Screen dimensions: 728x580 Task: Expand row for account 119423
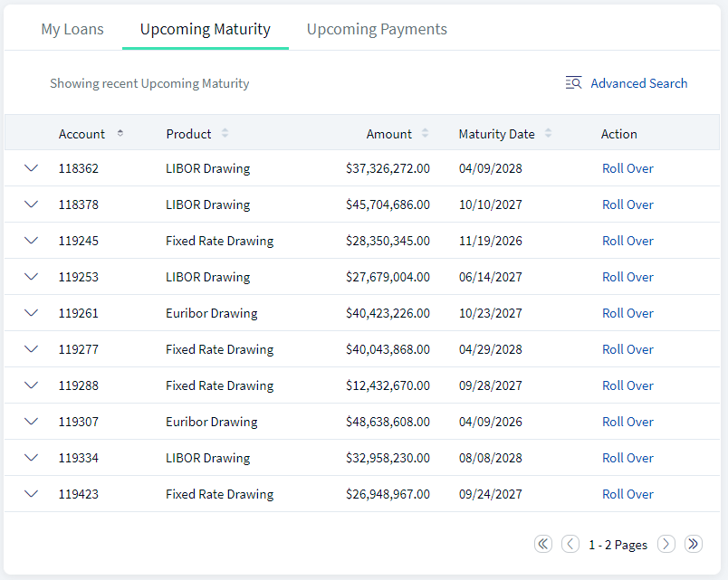(31, 494)
